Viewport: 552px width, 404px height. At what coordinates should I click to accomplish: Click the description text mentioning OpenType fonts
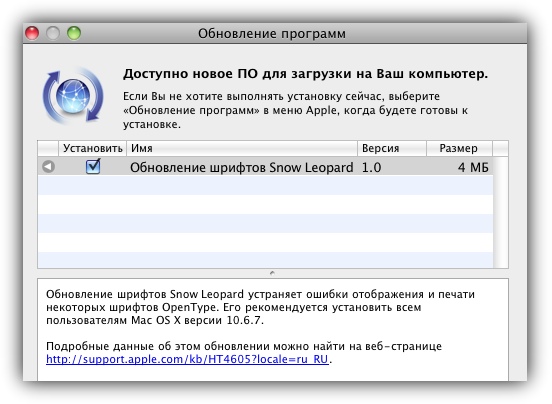[x=260, y=307]
